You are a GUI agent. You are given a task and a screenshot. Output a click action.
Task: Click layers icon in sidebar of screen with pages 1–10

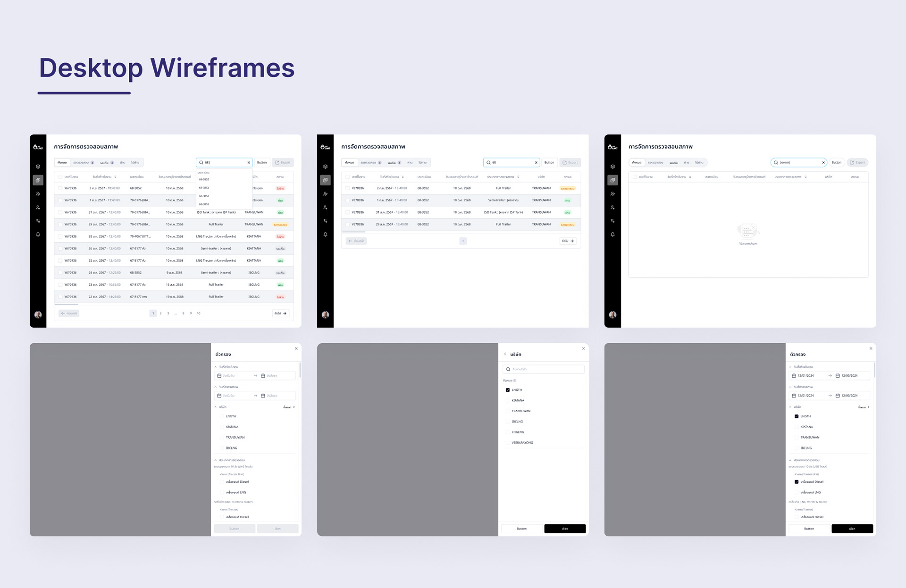pos(38,166)
